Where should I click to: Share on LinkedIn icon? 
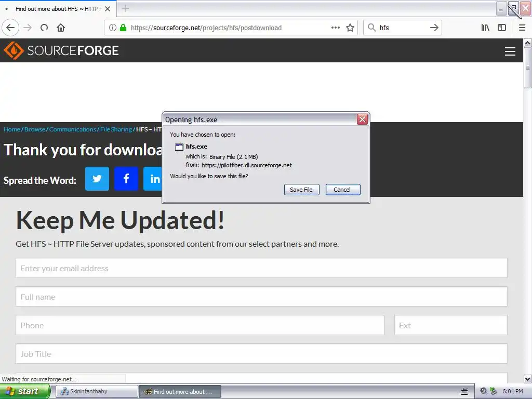coord(153,179)
